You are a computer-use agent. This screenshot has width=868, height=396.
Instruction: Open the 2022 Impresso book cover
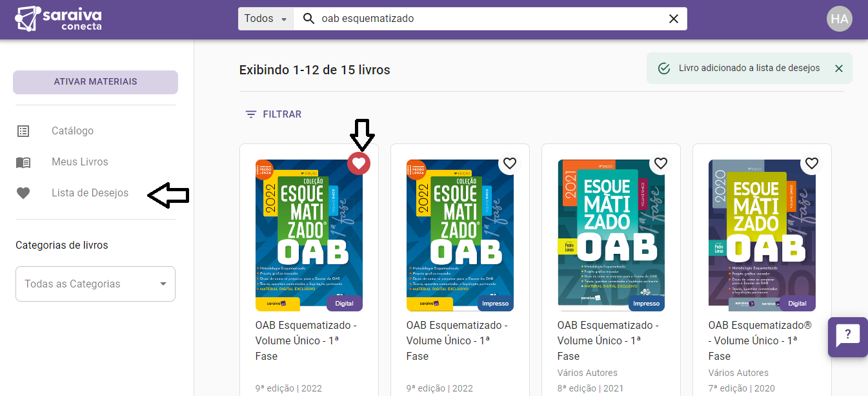(460, 235)
